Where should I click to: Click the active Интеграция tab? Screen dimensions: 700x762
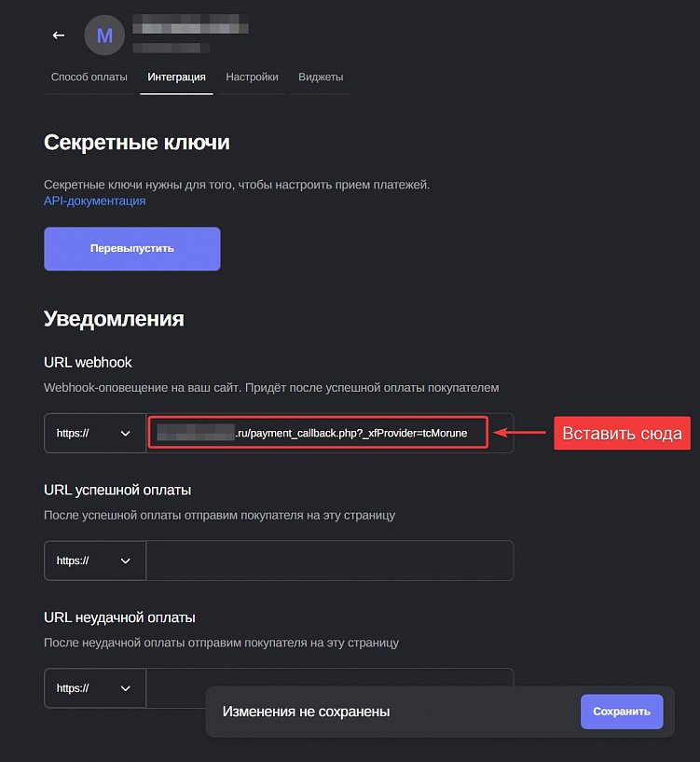point(176,77)
